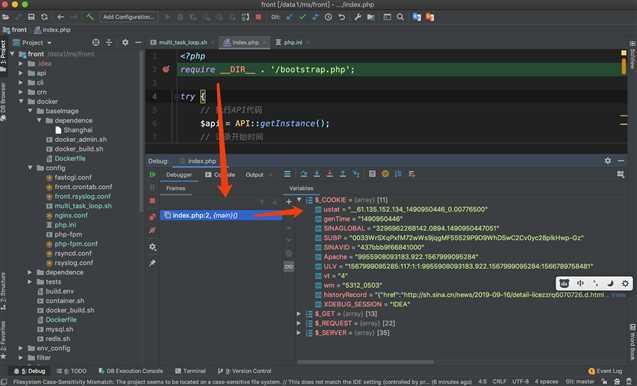The width and height of the screenshot is (637, 386).
Task: Open the Event Log
Action: click(605, 371)
